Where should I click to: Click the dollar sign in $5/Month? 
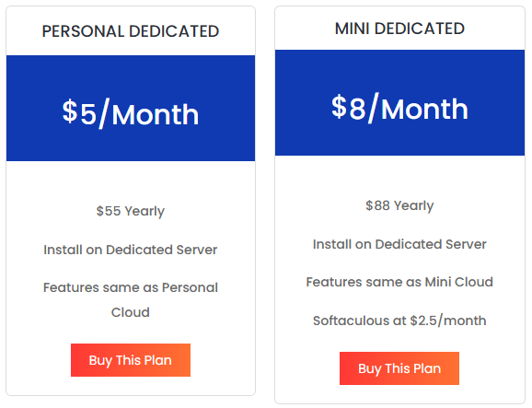pyautogui.click(x=70, y=111)
